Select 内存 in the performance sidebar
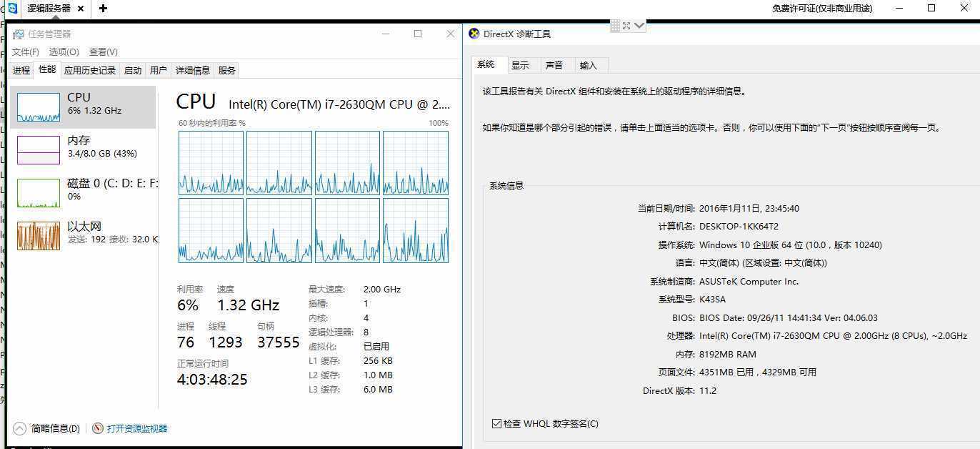 (84, 150)
